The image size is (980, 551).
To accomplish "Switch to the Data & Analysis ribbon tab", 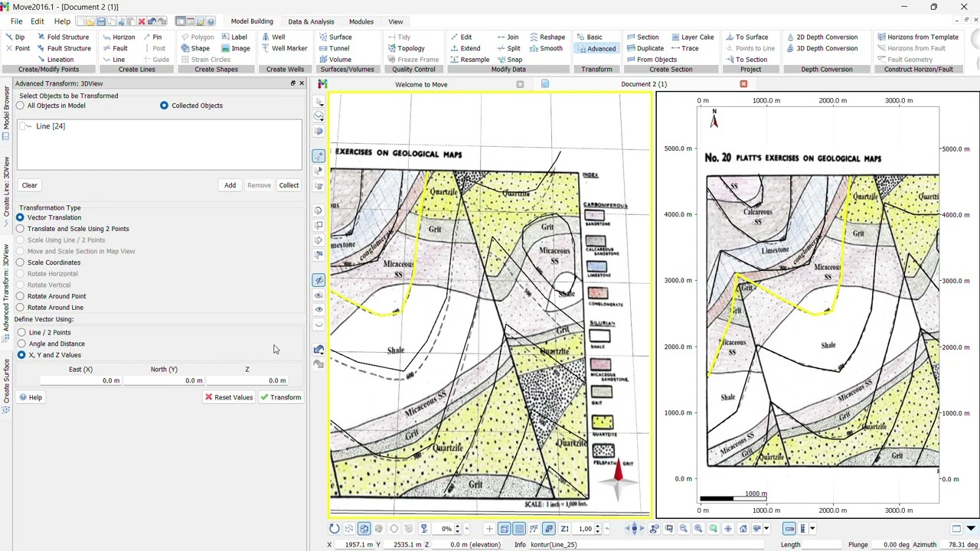I will click(311, 21).
